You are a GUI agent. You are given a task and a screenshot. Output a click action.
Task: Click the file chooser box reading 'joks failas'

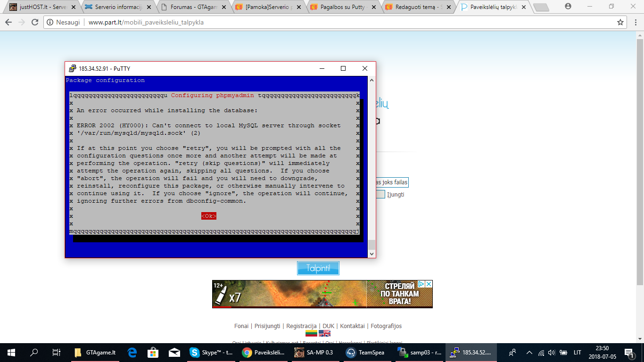(x=392, y=182)
